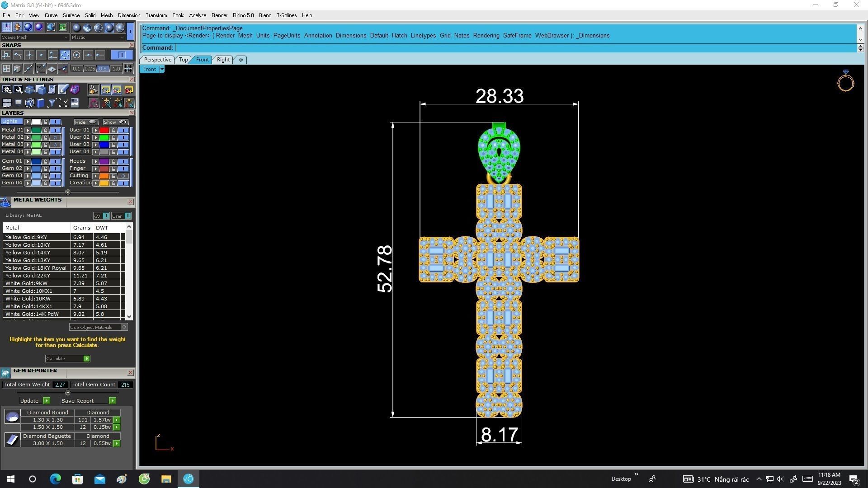
Task: Open the Dimension menu
Action: [129, 15]
